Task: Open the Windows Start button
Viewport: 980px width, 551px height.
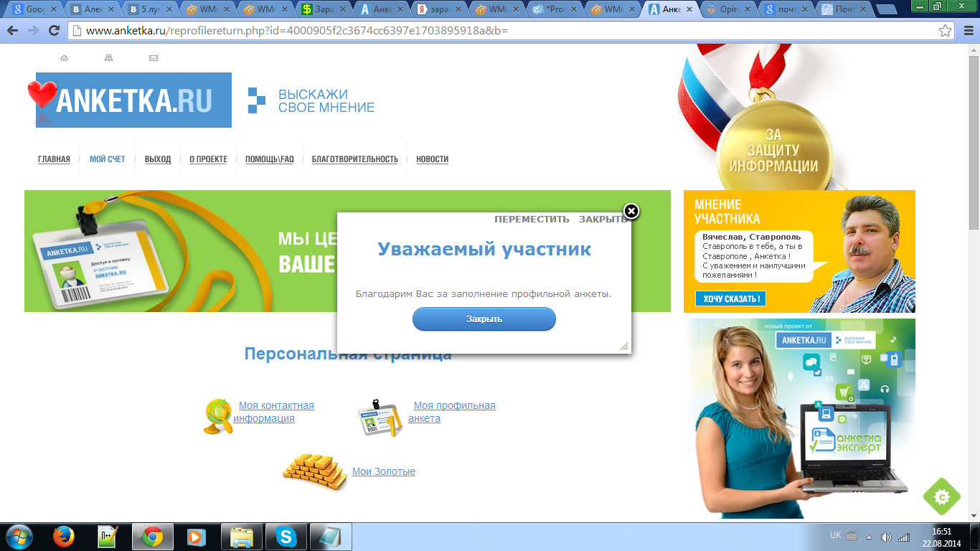Action: 19,537
